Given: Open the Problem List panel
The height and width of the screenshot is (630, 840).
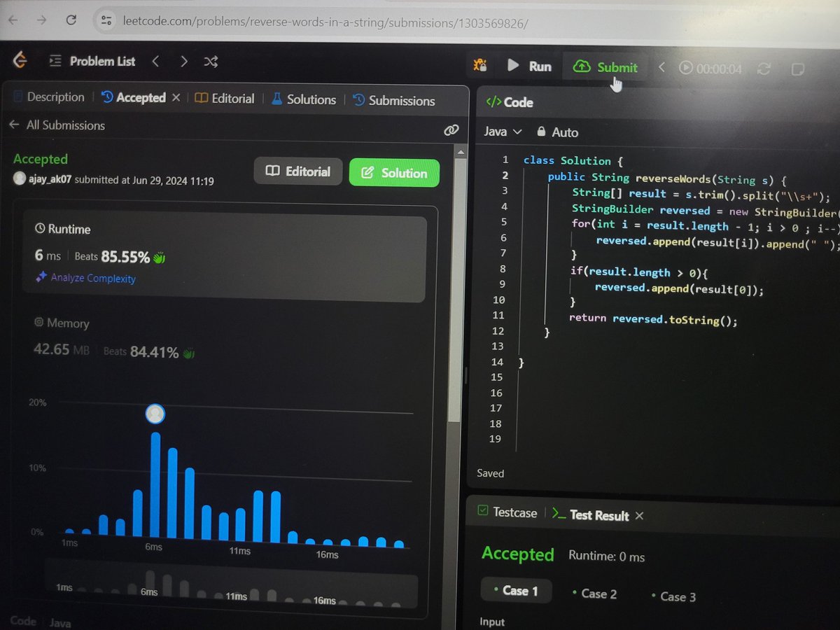Looking at the screenshot, I should pyautogui.click(x=92, y=62).
